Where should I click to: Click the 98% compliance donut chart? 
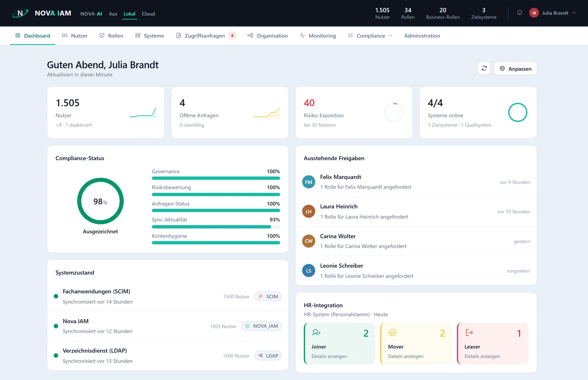tap(100, 201)
